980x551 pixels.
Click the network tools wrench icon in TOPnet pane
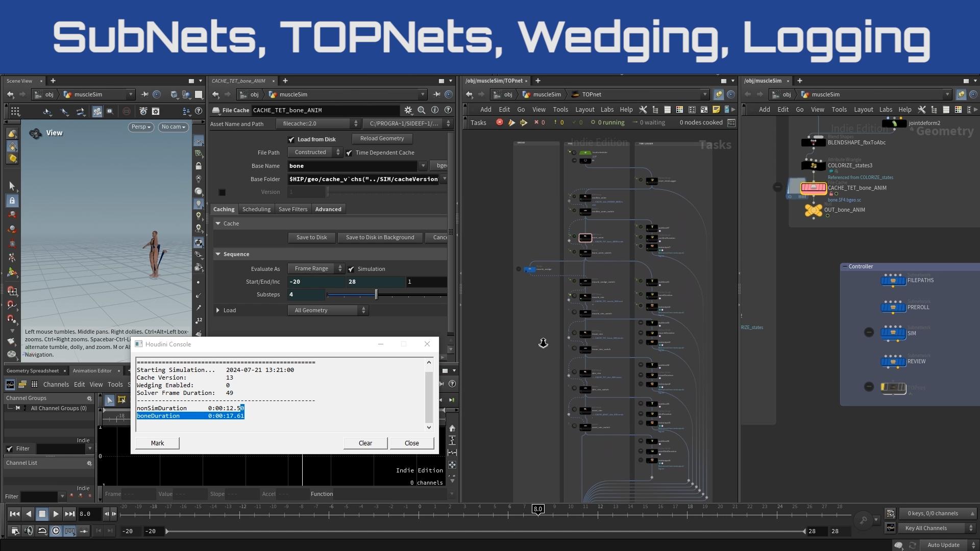(x=643, y=110)
